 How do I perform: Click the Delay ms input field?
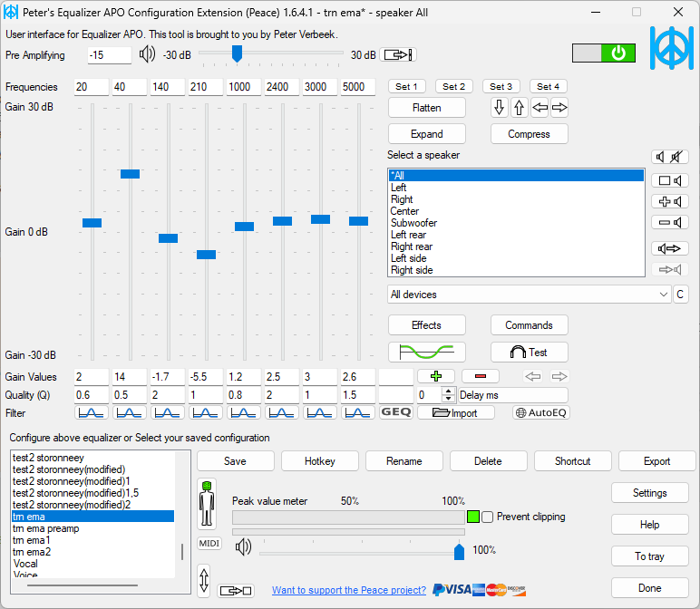tap(513, 395)
